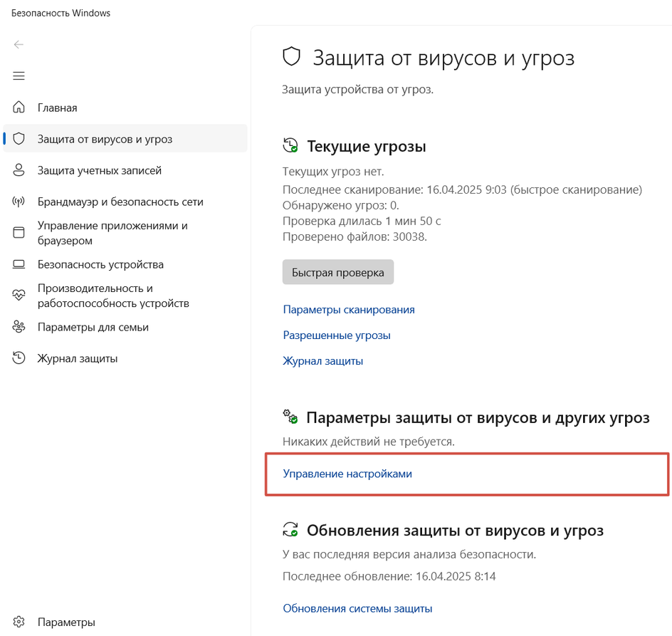Click the text Никаких действий не требуется.
Screen dimensions: 672x636
pos(369,442)
